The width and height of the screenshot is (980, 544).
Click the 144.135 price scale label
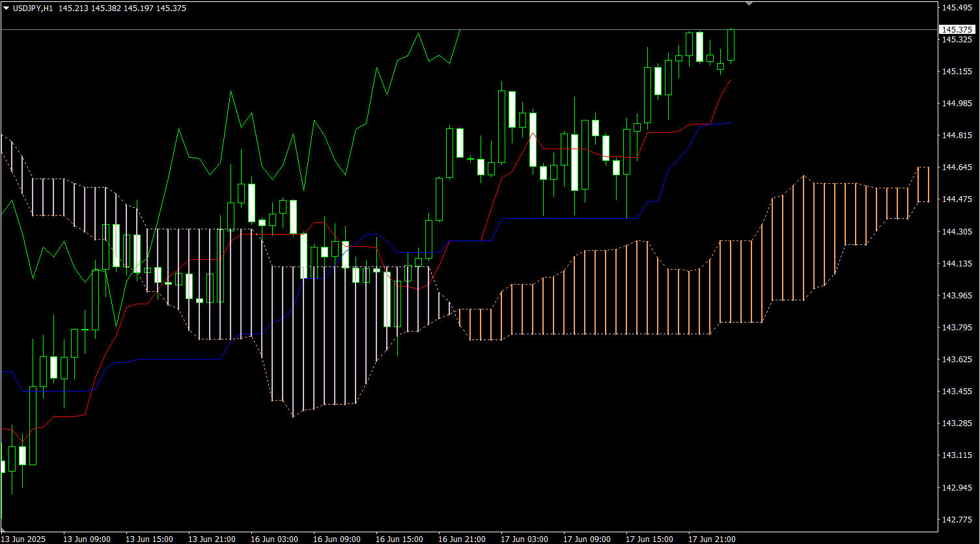click(x=957, y=264)
